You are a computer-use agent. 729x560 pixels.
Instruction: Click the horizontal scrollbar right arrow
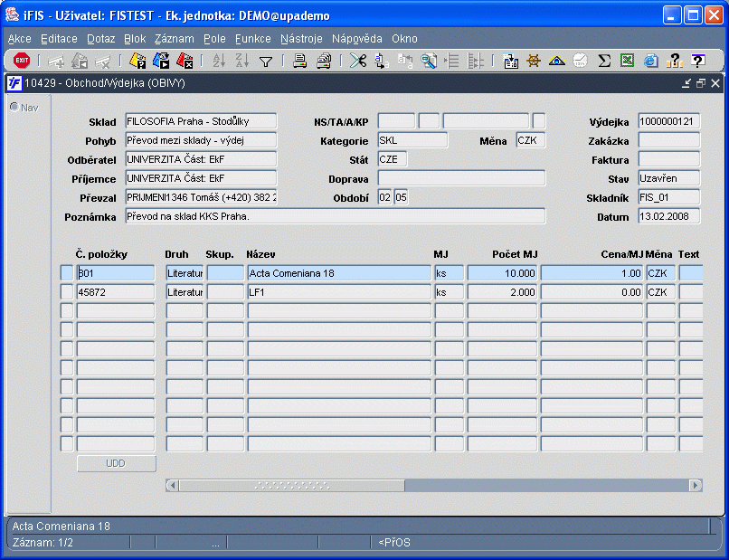(x=696, y=486)
